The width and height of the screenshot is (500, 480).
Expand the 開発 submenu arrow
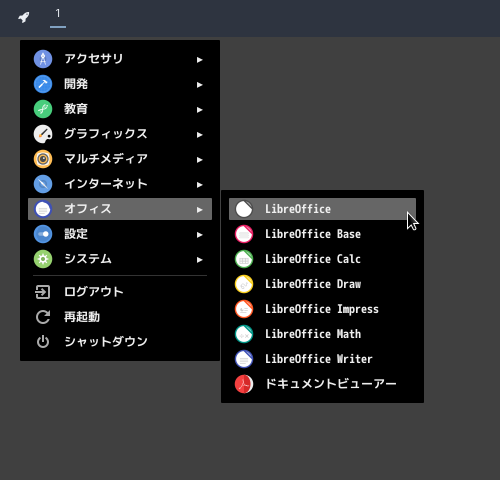199,85
